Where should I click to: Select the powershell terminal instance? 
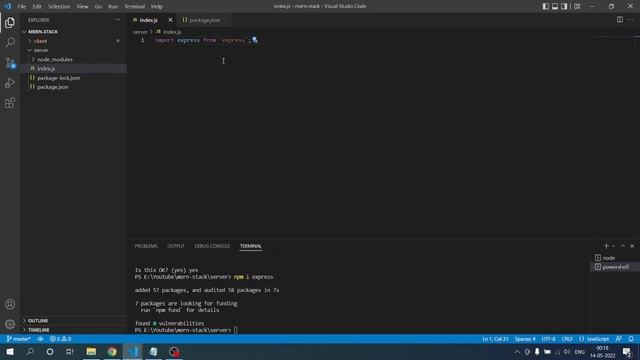click(614, 267)
